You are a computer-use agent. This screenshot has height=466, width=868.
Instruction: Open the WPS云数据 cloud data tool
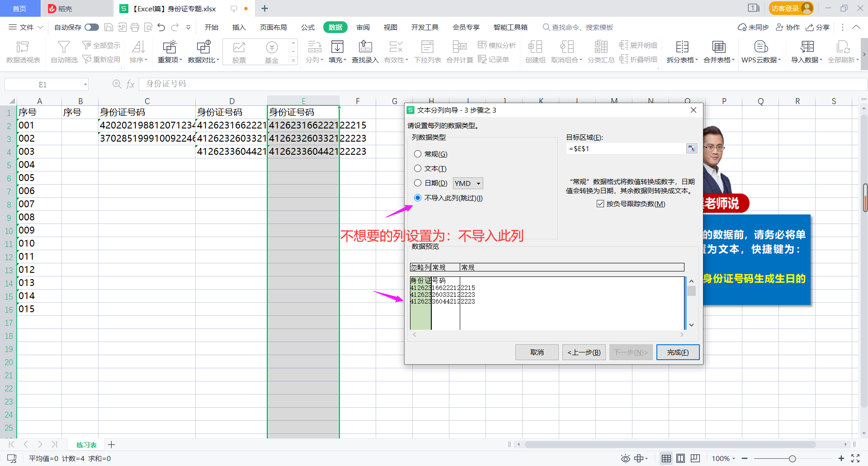[x=761, y=52]
